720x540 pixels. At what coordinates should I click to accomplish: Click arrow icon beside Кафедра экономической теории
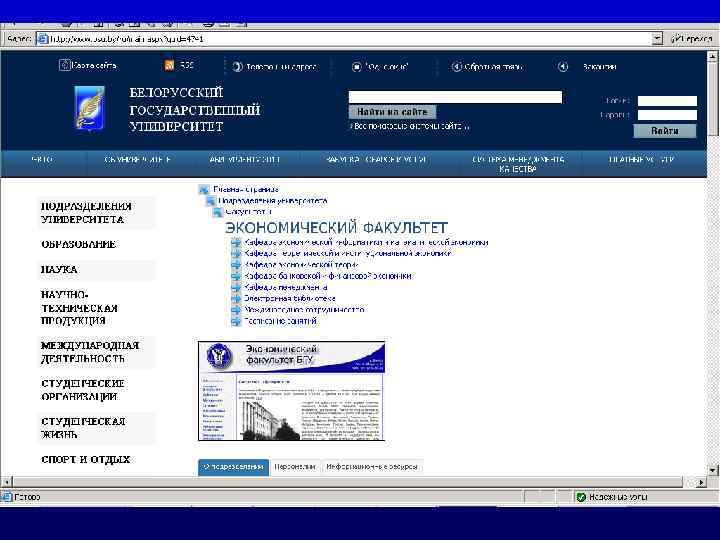(x=236, y=264)
